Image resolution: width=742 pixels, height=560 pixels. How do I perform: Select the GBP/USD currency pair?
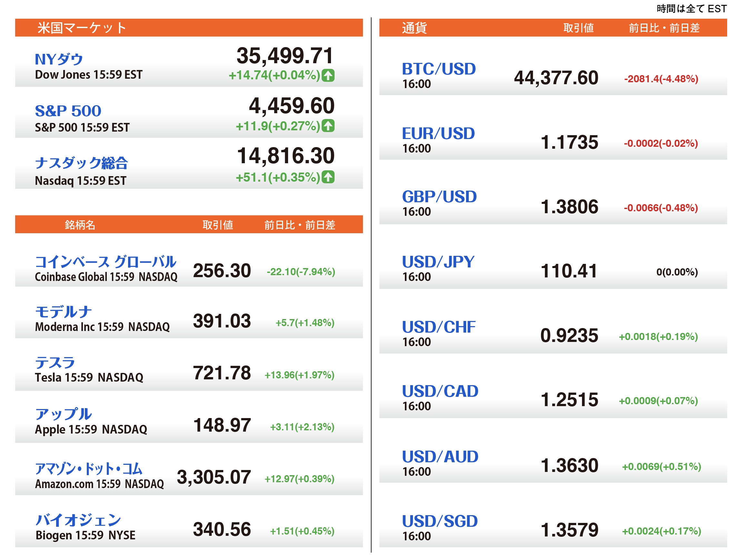click(439, 196)
